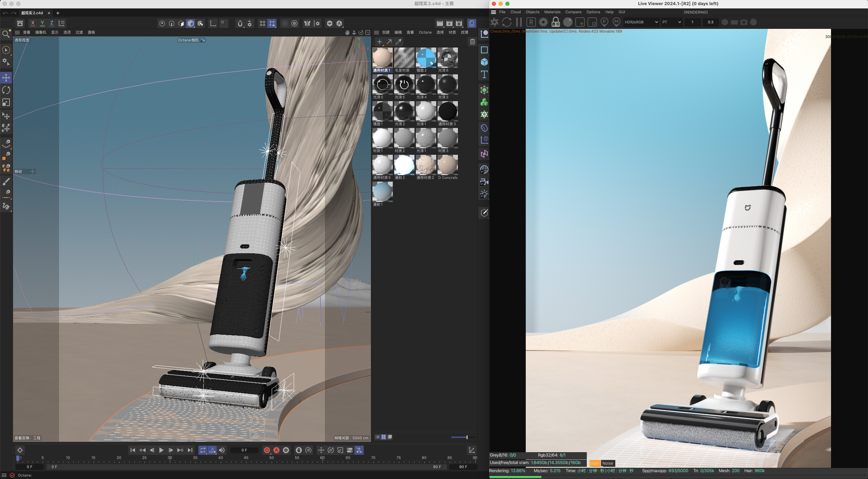Delete material using the trash icon
The width and height of the screenshot is (868, 479).
coord(472,42)
